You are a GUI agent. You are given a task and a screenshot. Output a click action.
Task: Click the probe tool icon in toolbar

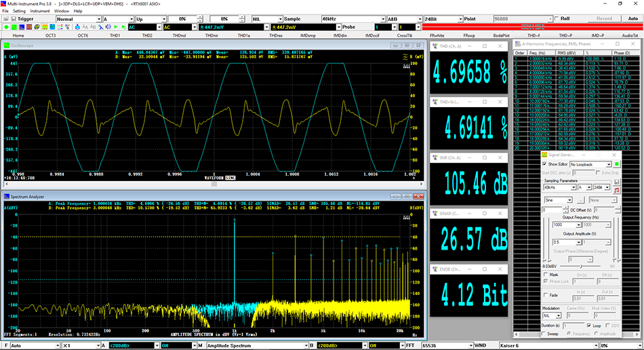pos(100,27)
